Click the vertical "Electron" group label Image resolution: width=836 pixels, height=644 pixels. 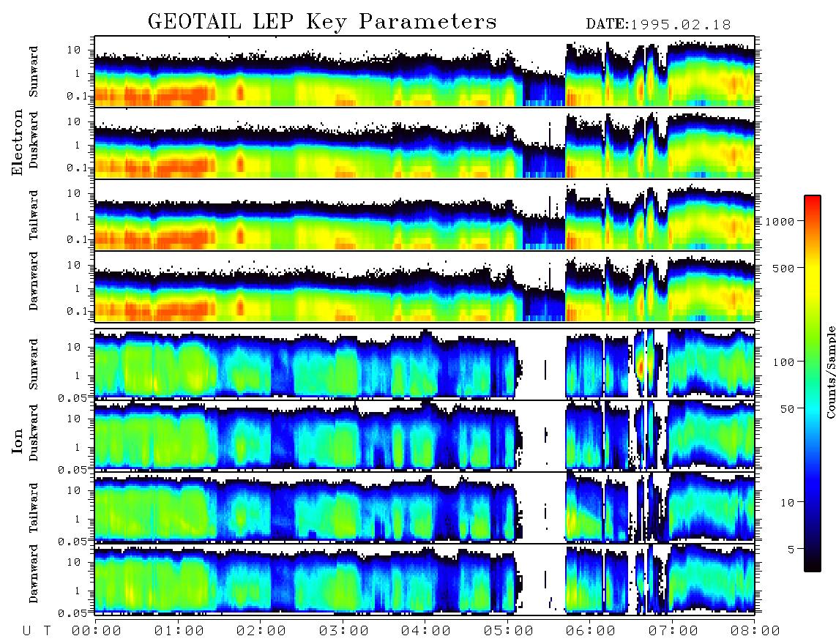tap(18, 142)
